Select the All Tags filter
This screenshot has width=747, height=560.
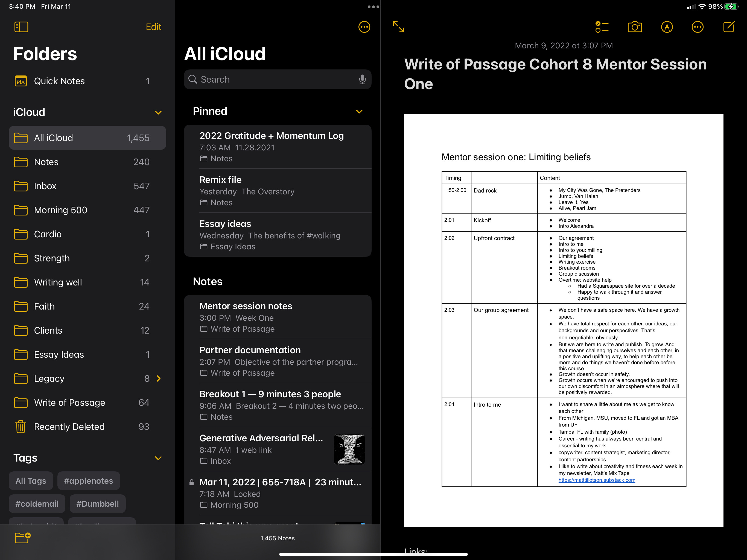pos(31,481)
